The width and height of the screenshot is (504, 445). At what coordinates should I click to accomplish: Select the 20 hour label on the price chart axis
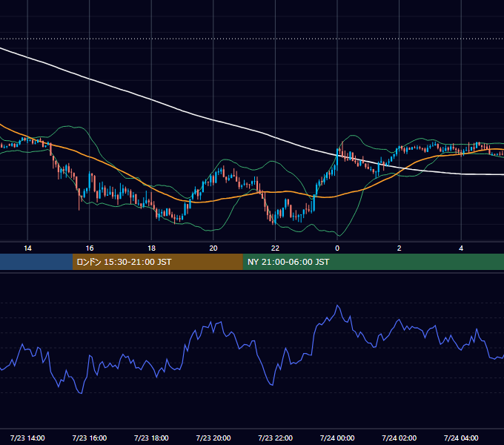click(x=213, y=248)
